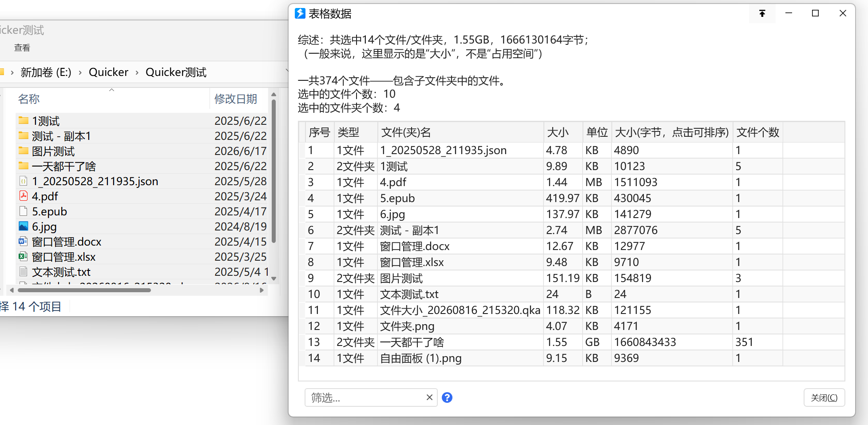Click the Explorer vertical scrollbar up arrow

(x=274, y=95)
